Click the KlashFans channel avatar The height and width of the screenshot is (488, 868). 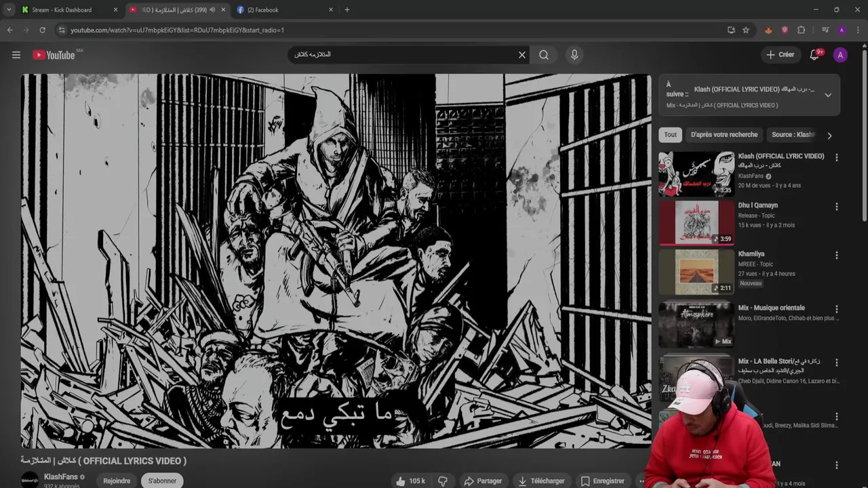(x=30, y=480)
